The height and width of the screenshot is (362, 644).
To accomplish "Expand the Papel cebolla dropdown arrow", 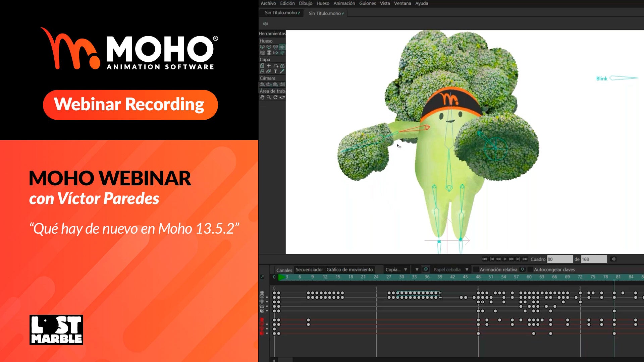I will (x=467, y=269).
